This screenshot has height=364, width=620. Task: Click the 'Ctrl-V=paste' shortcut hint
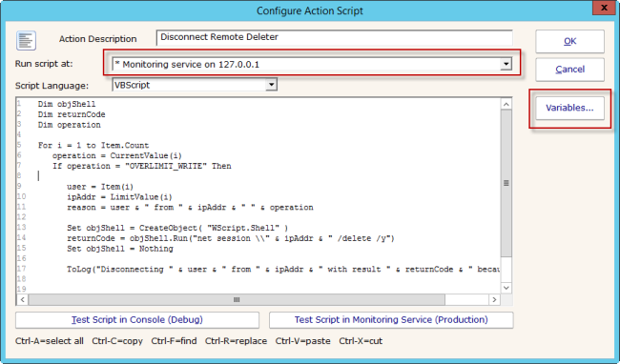tap(303, 341)
